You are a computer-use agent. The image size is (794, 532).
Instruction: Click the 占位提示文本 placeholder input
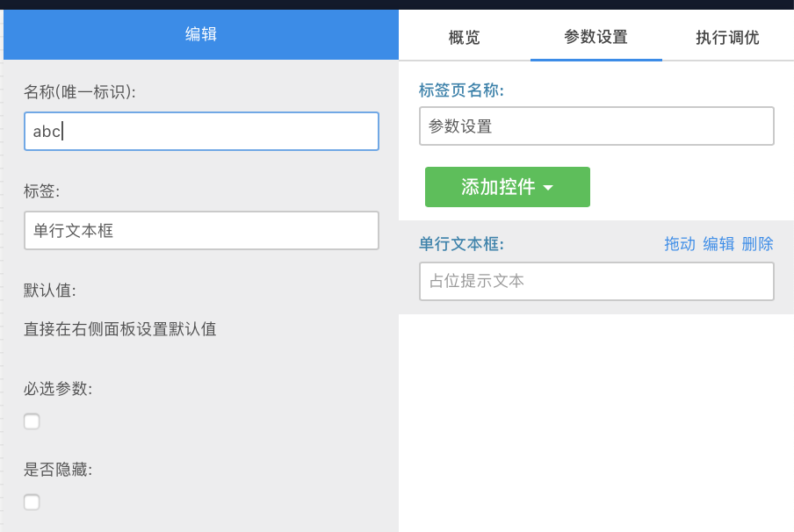click(596, 282)
